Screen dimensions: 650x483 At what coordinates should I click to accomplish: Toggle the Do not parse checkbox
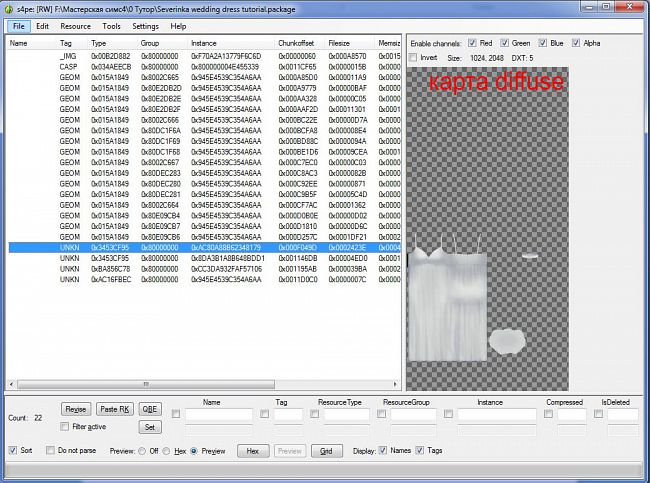(x=50, y=451)
